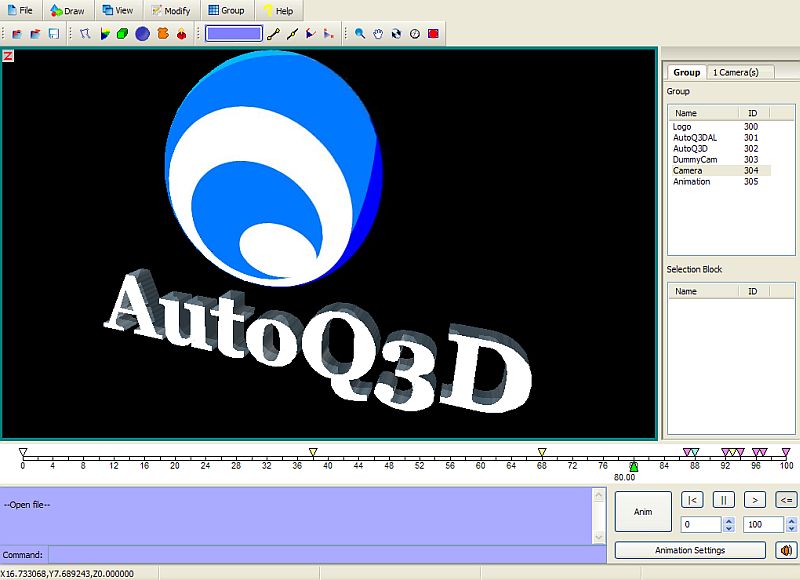Viewport: 800px width, 580px height.
Task: Click the log panel scroll down arrow
Action: point(598,537)
